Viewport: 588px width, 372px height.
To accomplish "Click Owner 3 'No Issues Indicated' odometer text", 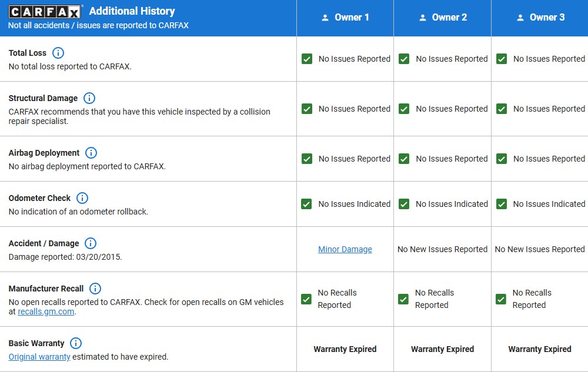I will (x=549, y=204).
